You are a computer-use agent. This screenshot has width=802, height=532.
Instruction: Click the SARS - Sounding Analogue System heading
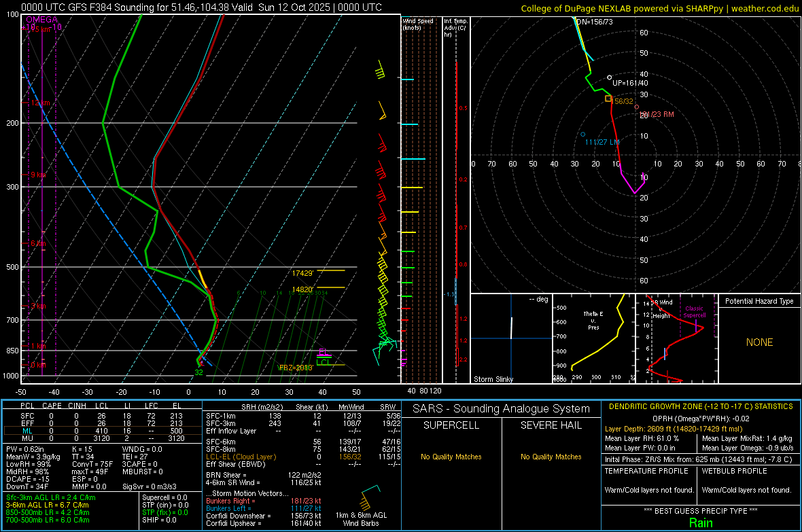pos(501,409)
